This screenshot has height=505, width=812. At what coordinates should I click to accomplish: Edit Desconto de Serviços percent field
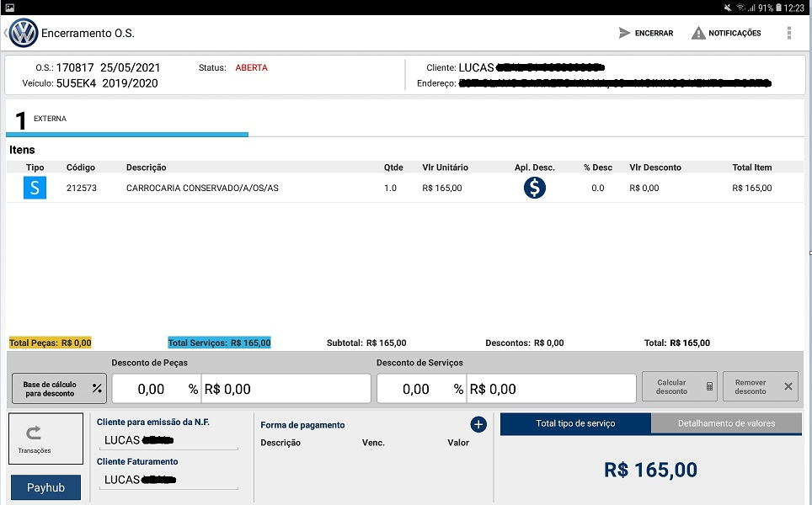421,389
